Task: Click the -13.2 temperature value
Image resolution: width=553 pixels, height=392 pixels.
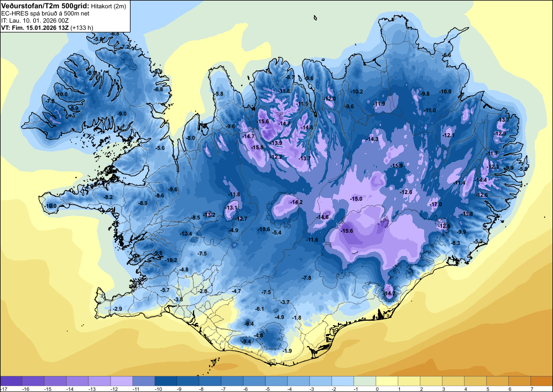Action: (210, 215)
